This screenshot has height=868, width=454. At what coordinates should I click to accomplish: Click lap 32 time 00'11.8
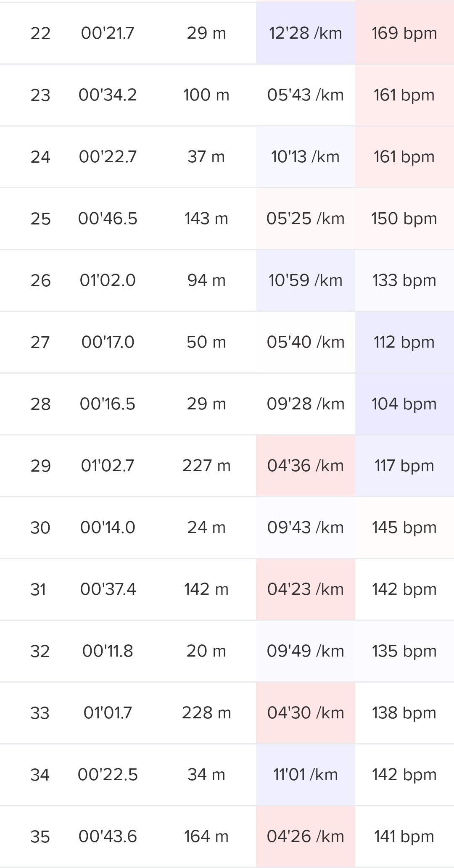point(108,651)
